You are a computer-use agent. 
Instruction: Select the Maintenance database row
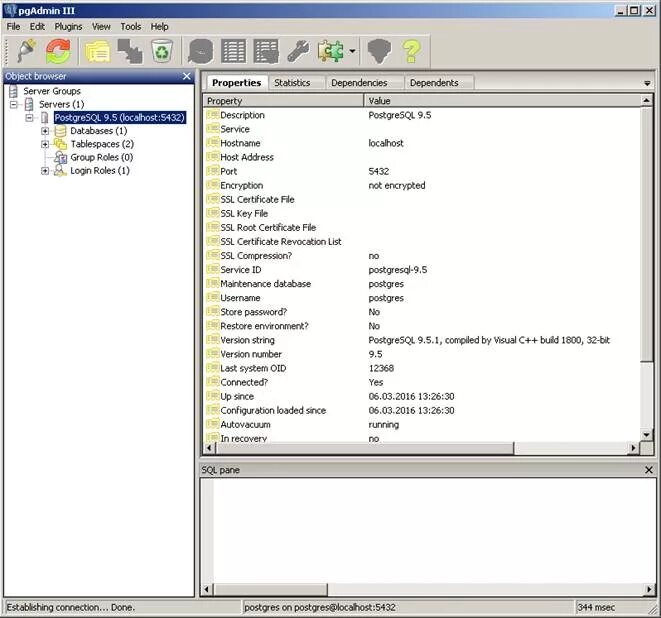pyautogui.click(x=422, y=284)
